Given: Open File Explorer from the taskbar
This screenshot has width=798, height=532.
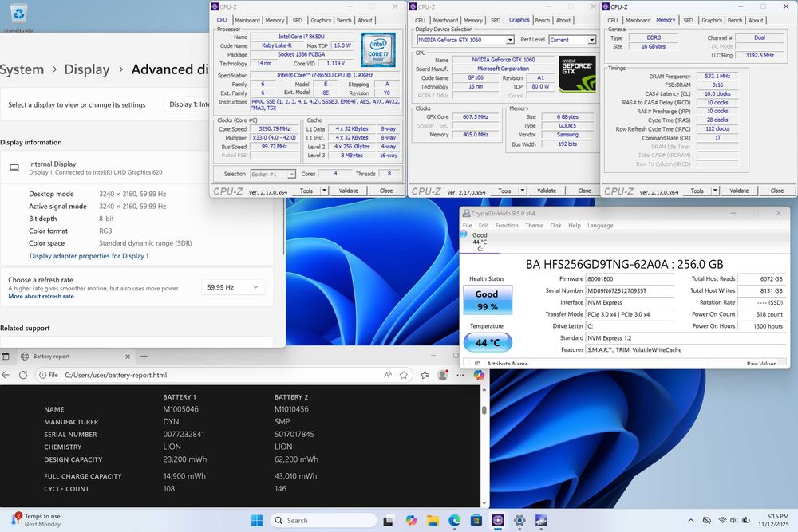Looking at the screenshot, I should click(x=432, y=521).
